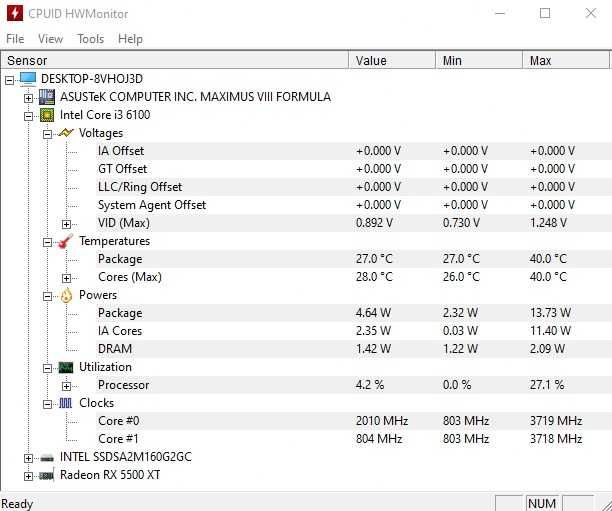The width and height of the screenshot is (612, 511).
Task: Click the Temperatures thermometer icon
Action: point(66,241)
